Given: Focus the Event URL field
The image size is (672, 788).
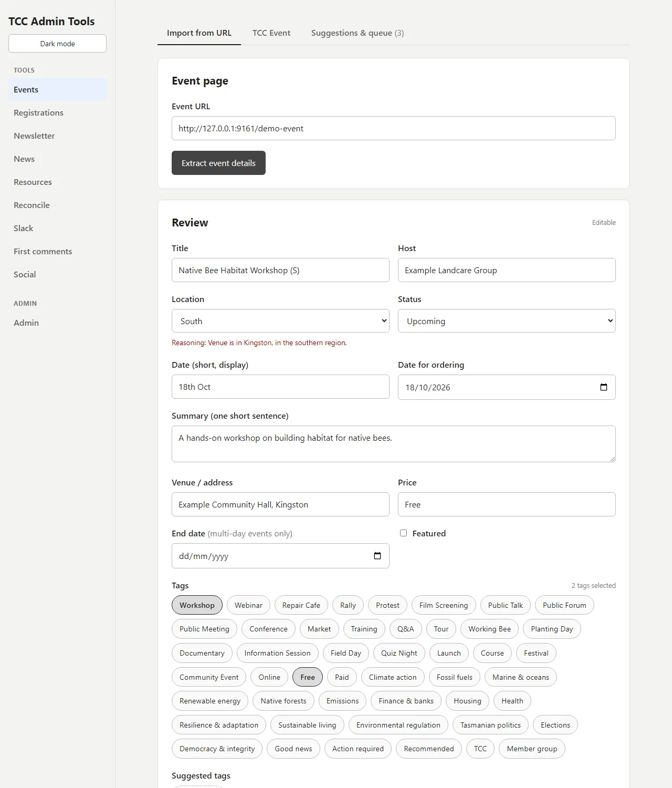Looking at the screenshot, I should [x=394, y=128].
